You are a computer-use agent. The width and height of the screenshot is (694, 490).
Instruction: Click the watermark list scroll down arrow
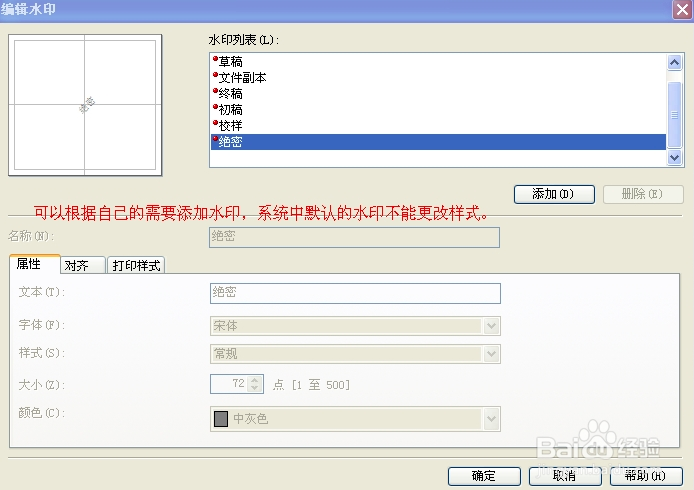674,157
